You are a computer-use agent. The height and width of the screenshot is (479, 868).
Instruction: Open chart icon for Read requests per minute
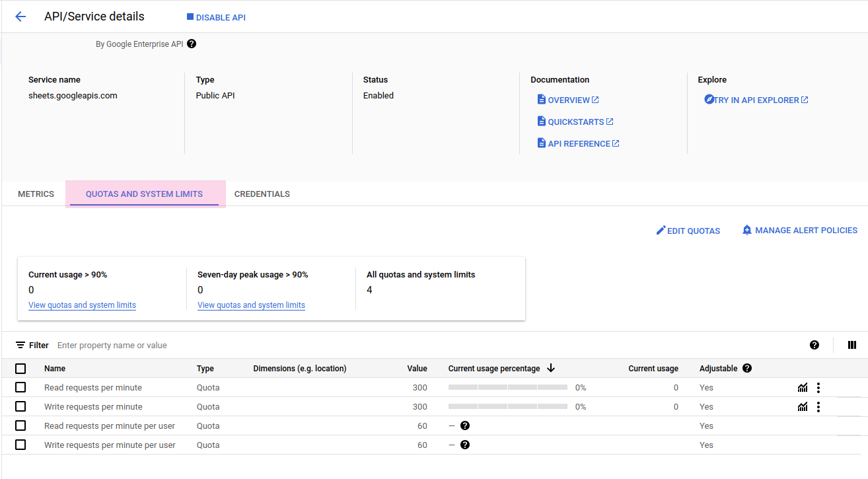[803, 388]
